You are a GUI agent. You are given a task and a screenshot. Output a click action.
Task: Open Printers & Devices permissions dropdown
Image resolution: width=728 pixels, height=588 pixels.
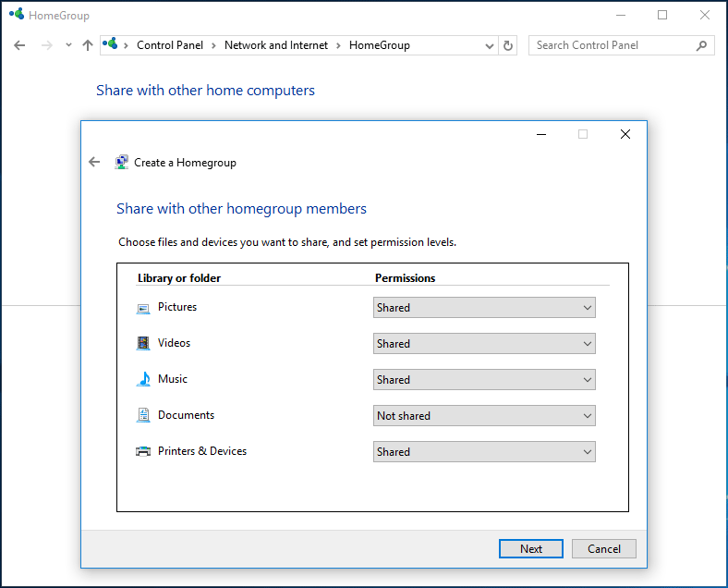point(484,451)
